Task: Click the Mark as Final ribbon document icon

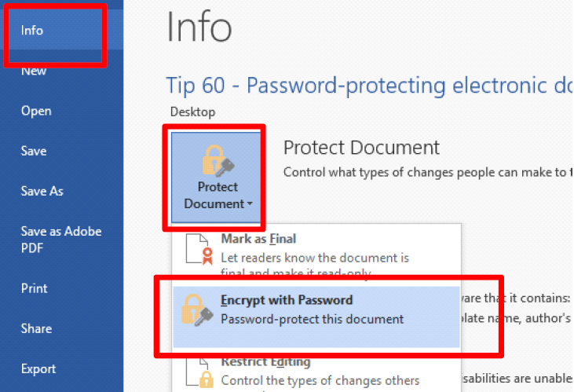Action: 199,250
